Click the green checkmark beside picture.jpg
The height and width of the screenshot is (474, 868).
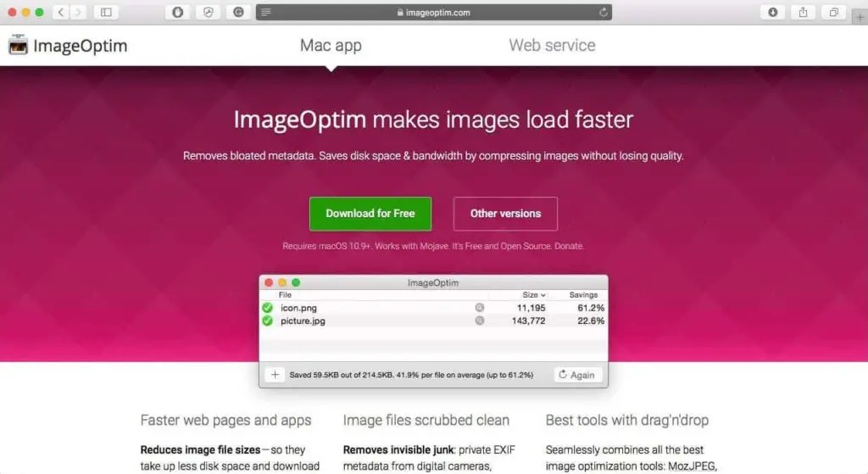[267, 321]
